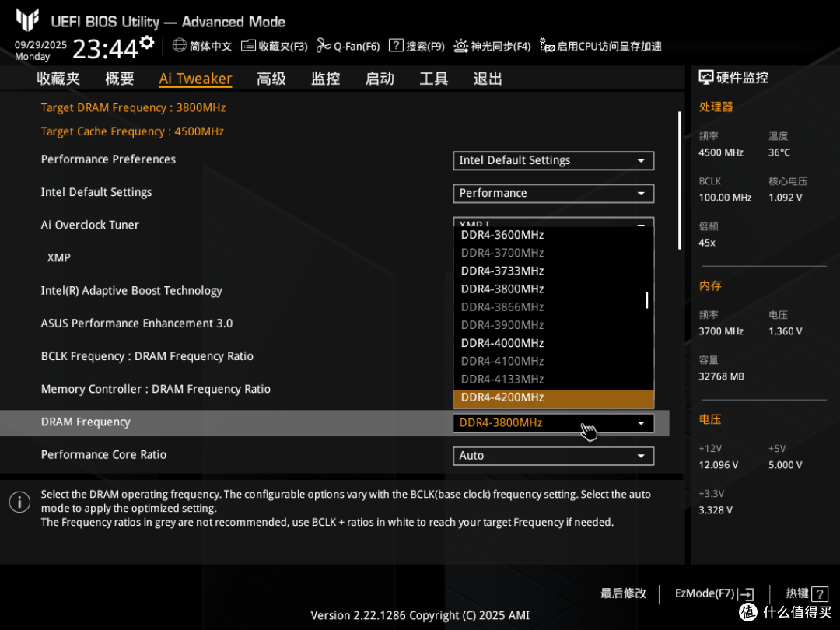Click the XMP setting label
The height and width of the screenshot is (630, 840).
point(59,257)
